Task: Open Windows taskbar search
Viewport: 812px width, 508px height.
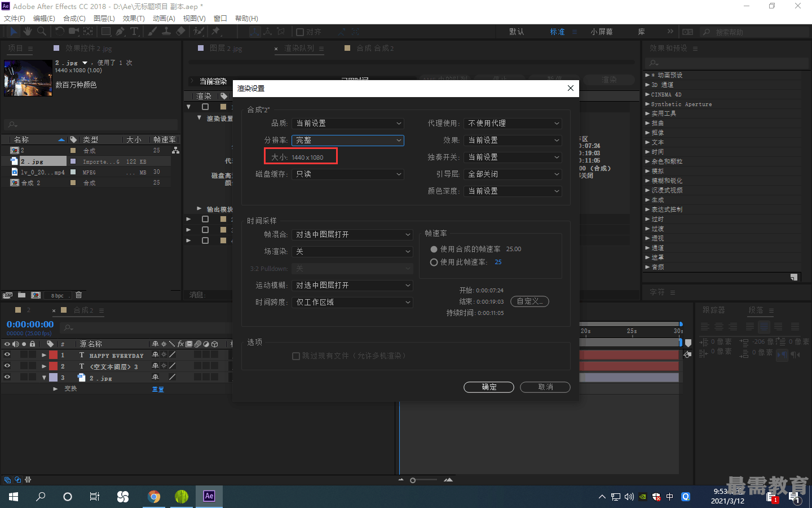Action: click(x=41, y=496)
